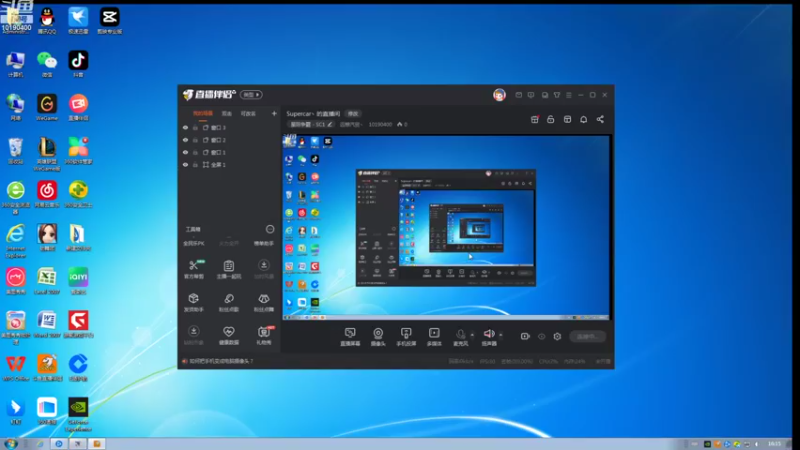The image size is (800, 450).
Task: Open the gift tool with HOT badge
Action: click(264, 335)
